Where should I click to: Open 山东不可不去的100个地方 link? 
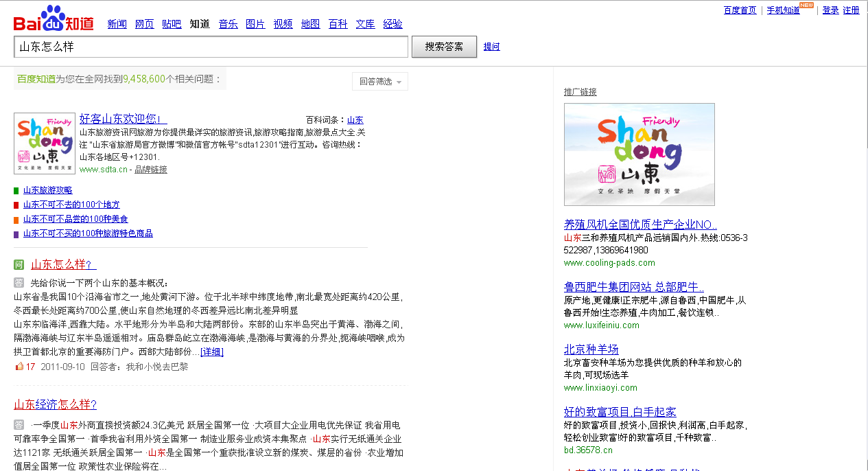coord(71,205)
